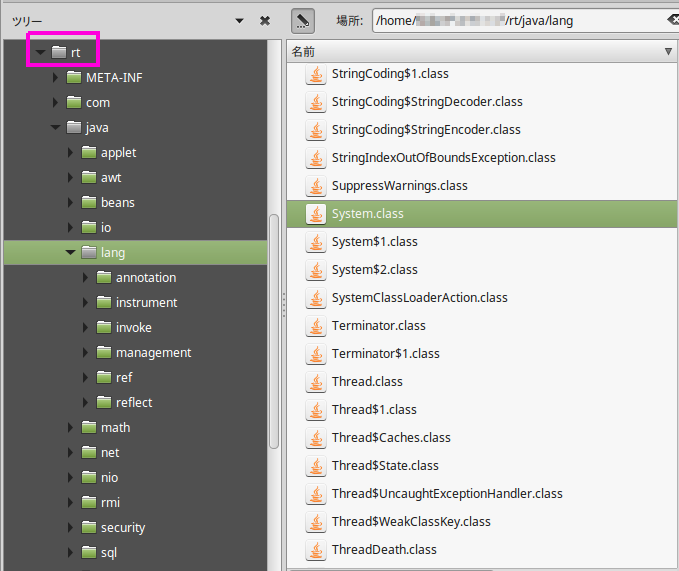Close the tree side pane
This screenshot has height=571, width=679.
coord(265,20)
